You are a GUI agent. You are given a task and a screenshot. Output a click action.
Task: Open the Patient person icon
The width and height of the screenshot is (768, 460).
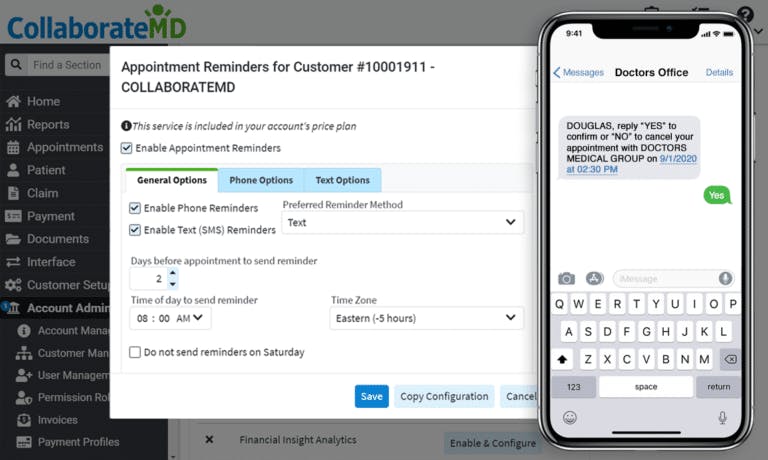tap(13, 170)
